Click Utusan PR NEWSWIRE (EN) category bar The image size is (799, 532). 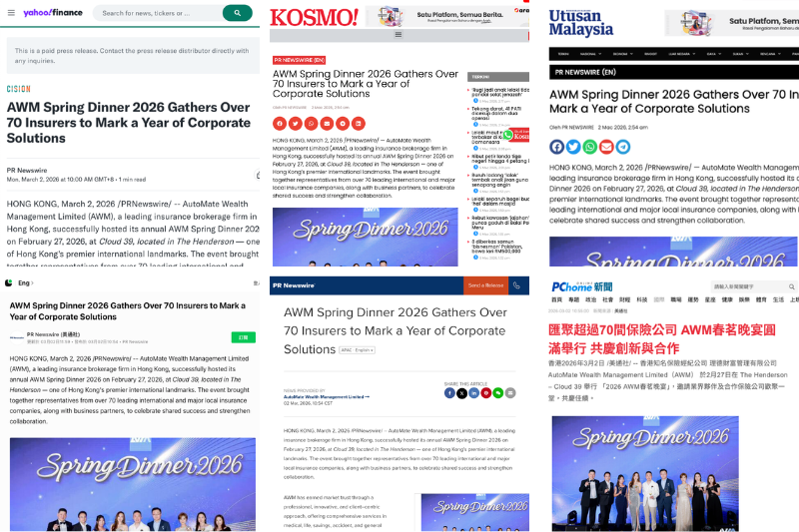click(x=674, y=72)
